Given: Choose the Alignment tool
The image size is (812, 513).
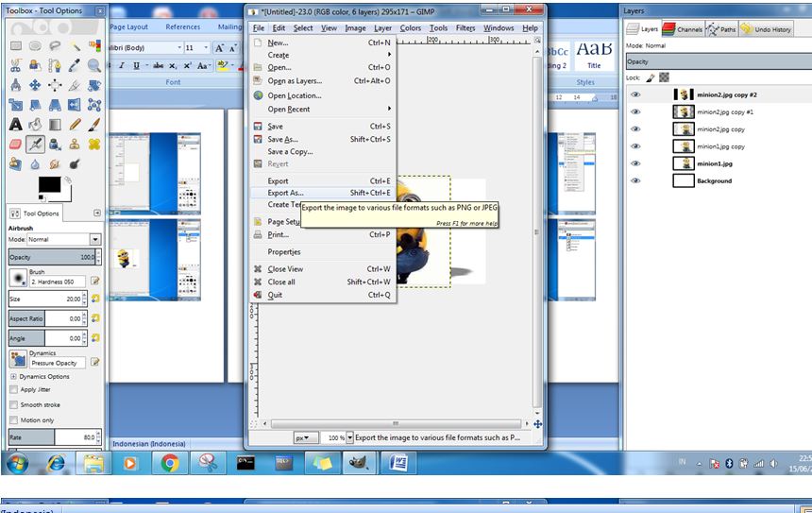Looking at the screenshot, I should (55, 85).
